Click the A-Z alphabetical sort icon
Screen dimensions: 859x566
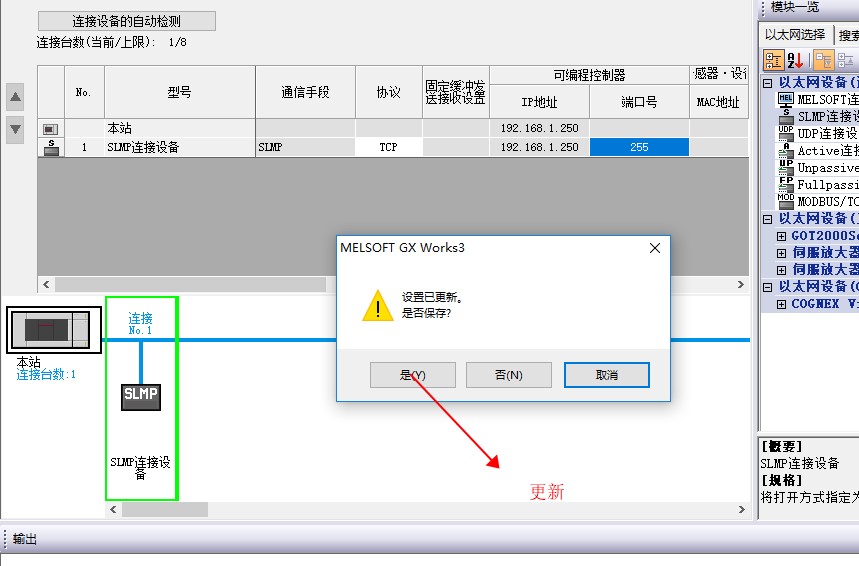coord(795,60)
